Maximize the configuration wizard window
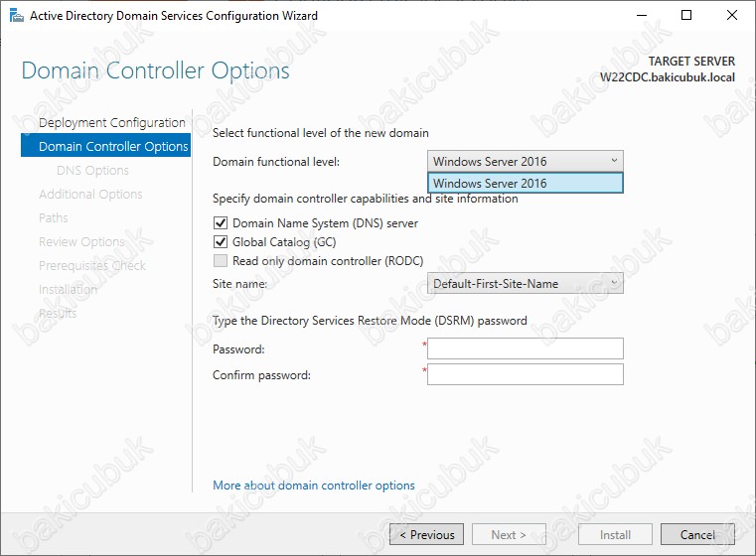 pyautogui.click(x=686, y=16)
